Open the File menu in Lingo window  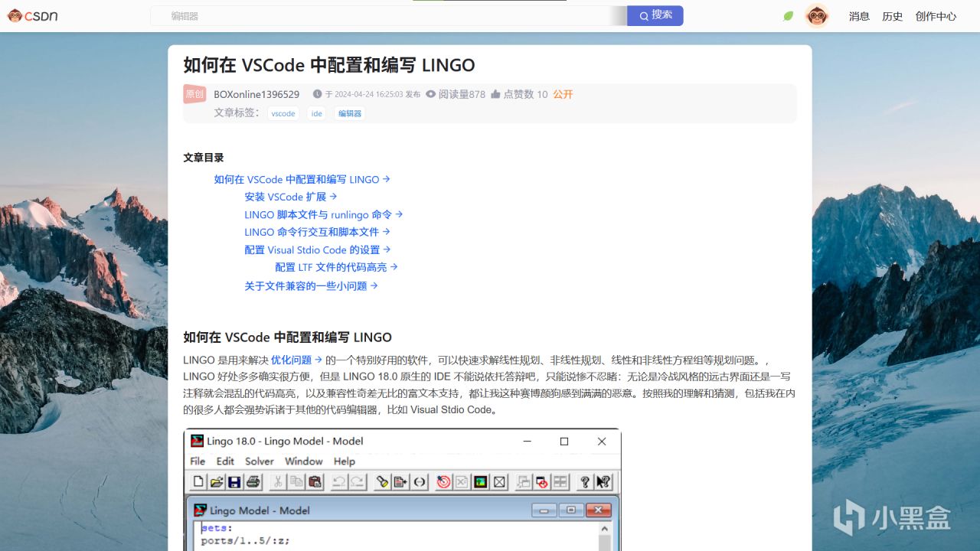(198, 461)
